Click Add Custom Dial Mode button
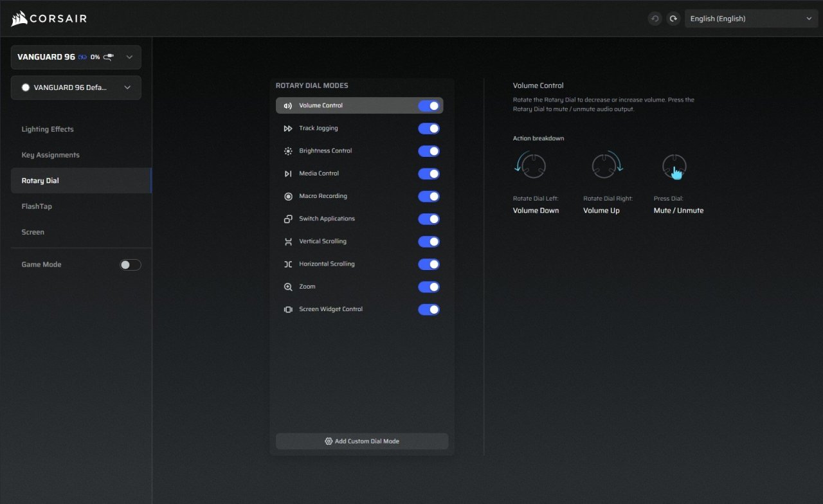The height and width of the screenshot is (504, 823). pos(362,441)
